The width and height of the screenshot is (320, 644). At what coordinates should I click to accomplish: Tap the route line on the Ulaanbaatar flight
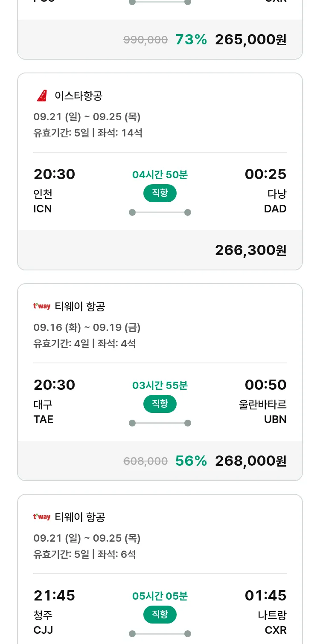pyautogui.click(x=160, y=423)
